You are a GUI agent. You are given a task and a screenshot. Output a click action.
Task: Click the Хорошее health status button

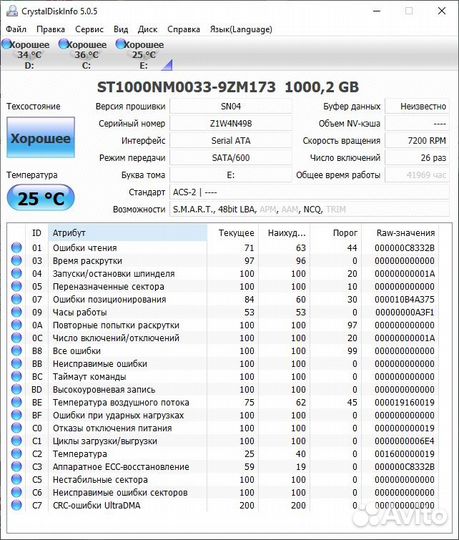(x=41, y=138)
